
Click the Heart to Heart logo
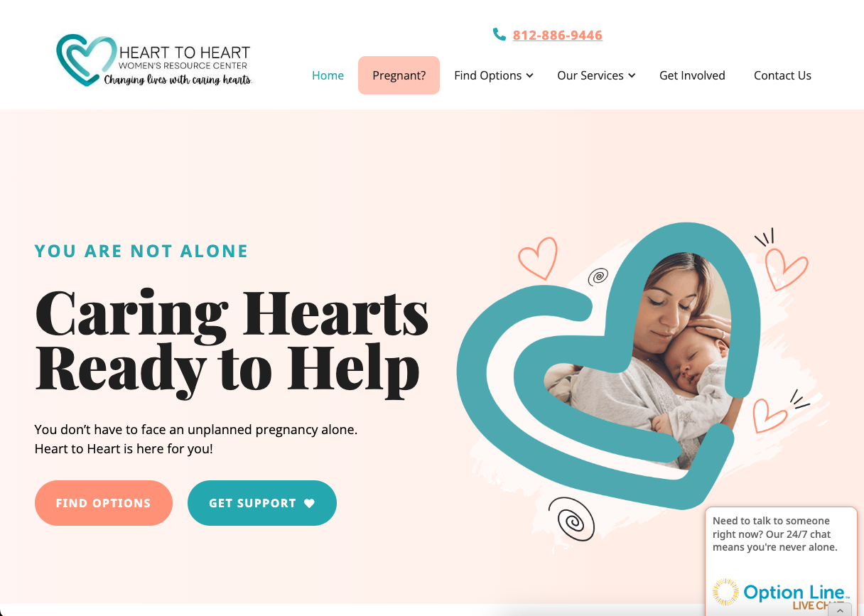pyautogui.click(x=154, y=60)
